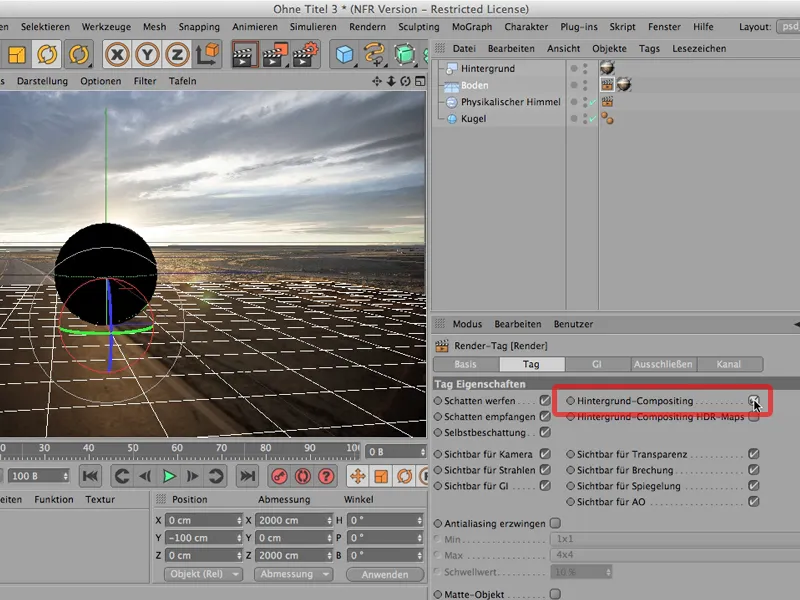800x600 pixels.
Task: Toggle viewport maximize icon
Action: 420,81
